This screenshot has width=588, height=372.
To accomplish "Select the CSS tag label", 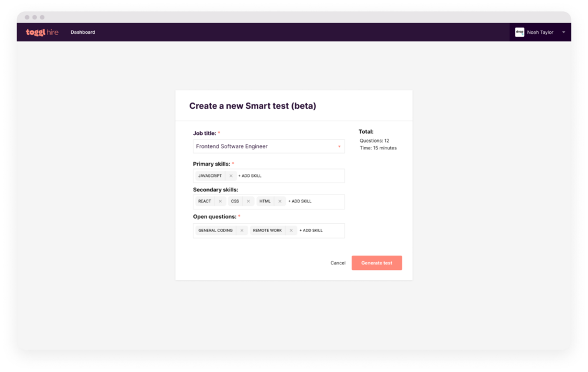I will 235,201.
